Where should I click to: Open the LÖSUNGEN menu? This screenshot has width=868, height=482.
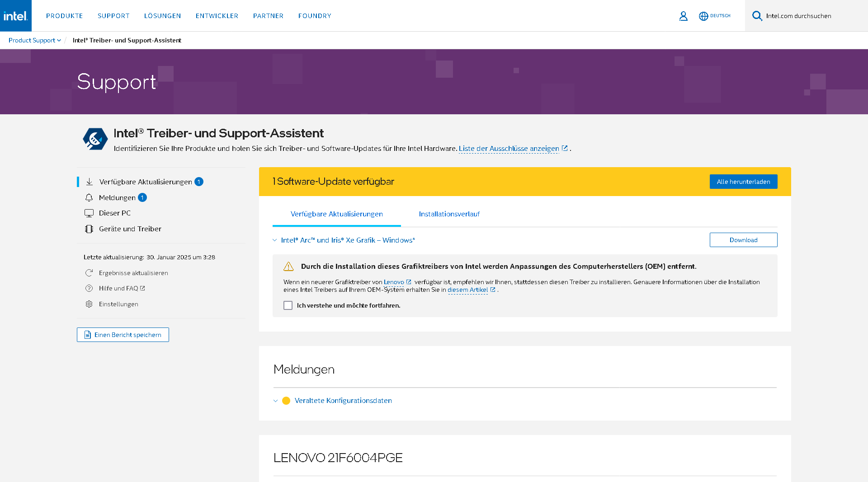point(163,16)
